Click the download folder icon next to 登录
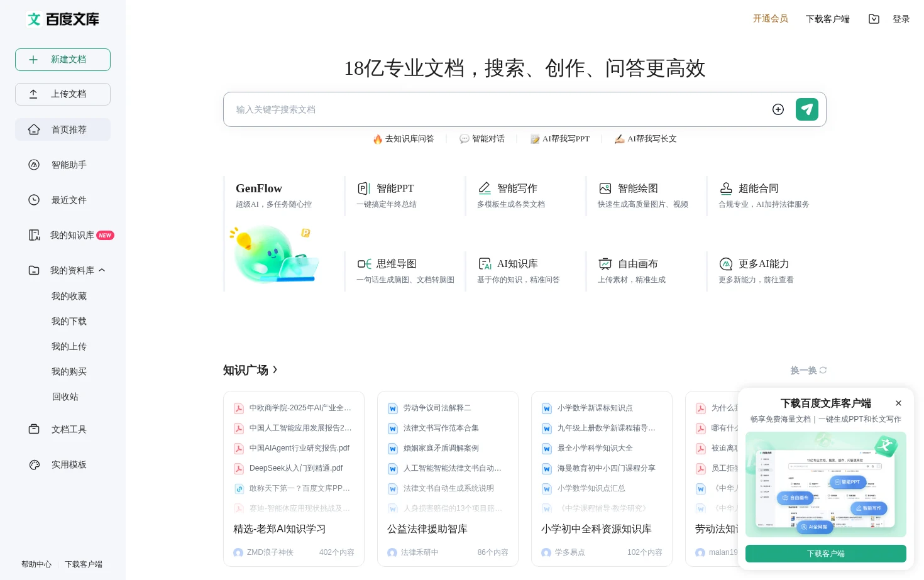 [874, 19]
